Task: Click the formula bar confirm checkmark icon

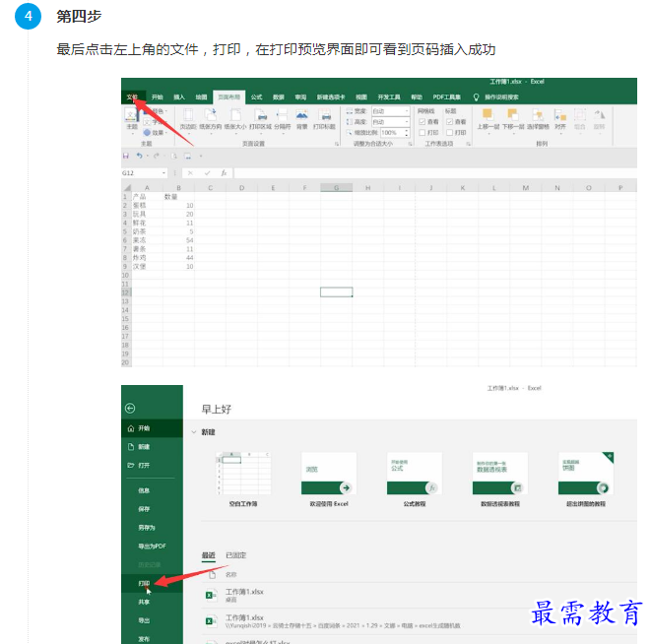Action: (x=207, y=172)
